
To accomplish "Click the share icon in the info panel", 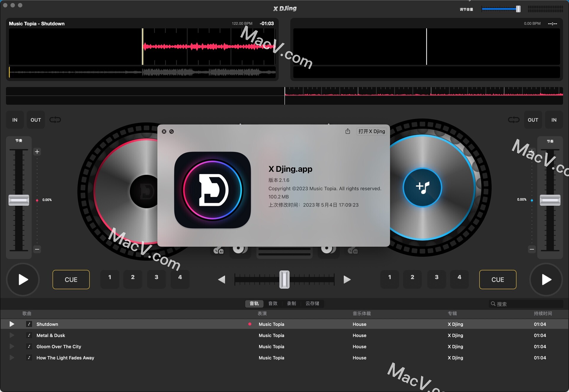I will (x=348, y=131).
